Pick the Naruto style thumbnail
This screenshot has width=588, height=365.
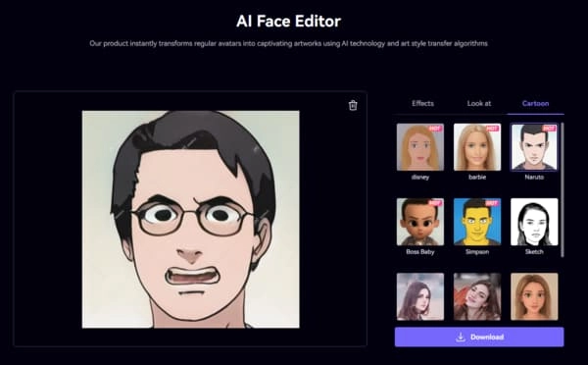pyautogui.click(x=534, y=147)
